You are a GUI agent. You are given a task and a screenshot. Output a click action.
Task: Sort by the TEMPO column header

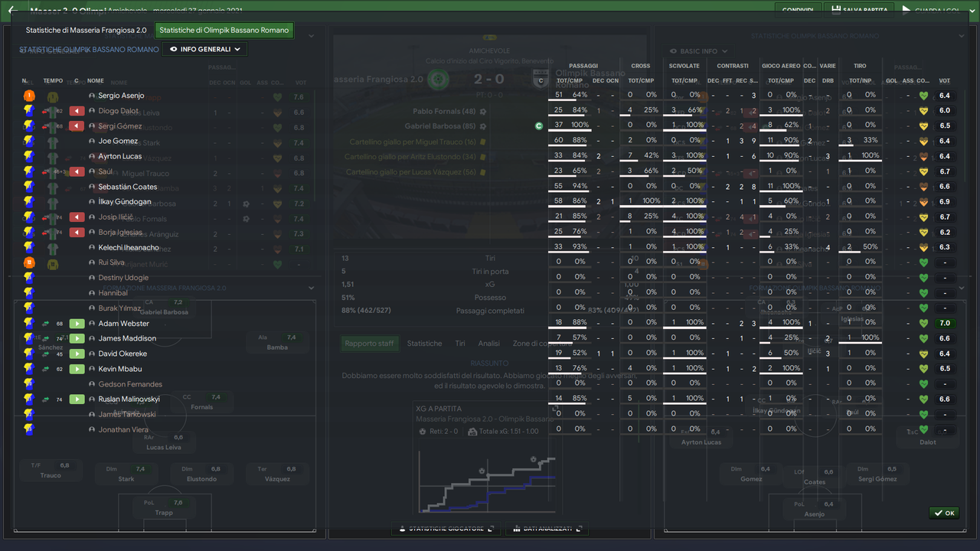[x=54, y=80]
